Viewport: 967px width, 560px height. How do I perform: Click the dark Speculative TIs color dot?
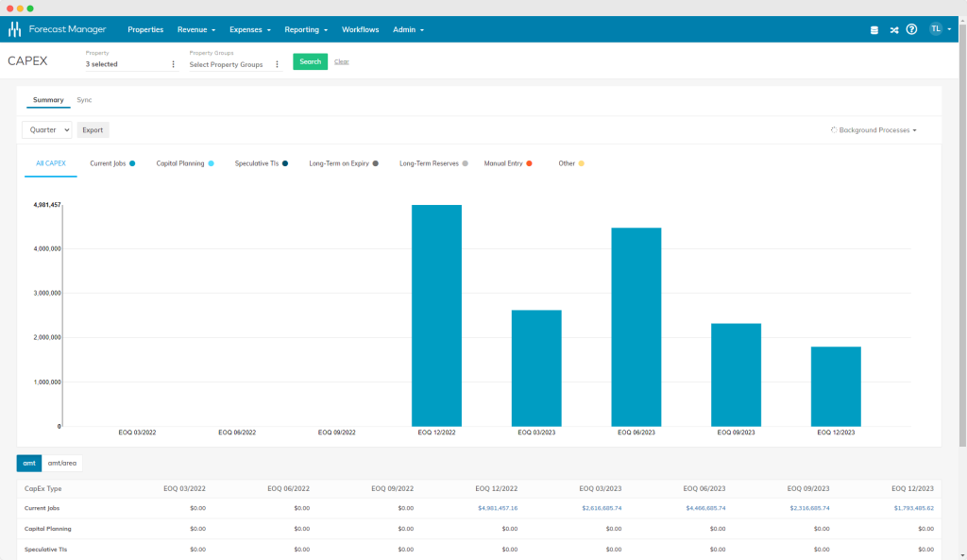285,163
